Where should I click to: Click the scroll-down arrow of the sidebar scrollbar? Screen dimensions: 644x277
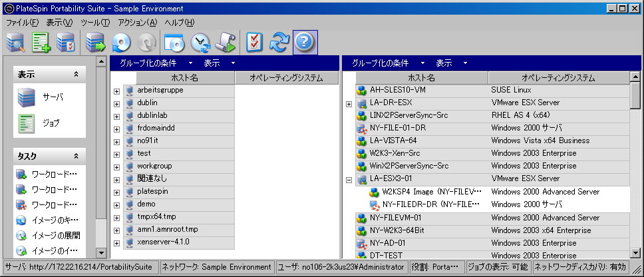pyautogui.click(x=101, y=252)
